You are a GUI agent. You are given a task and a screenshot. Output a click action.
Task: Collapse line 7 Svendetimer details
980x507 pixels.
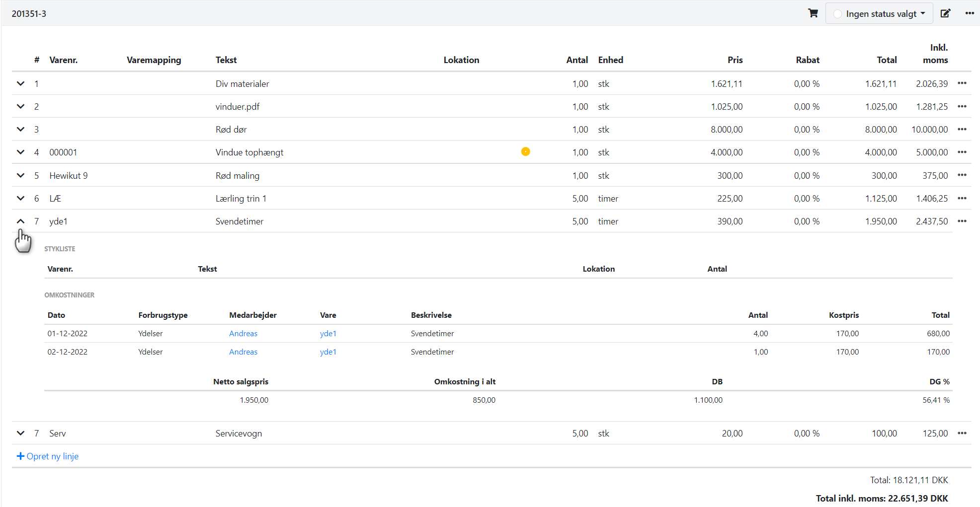tap(20, 221)
